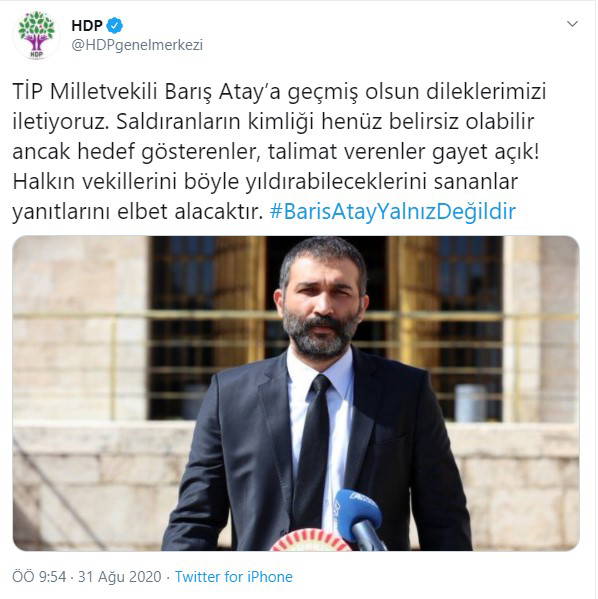
Task: Follow the Twitter for iPhone link
Action: [234, 576]
